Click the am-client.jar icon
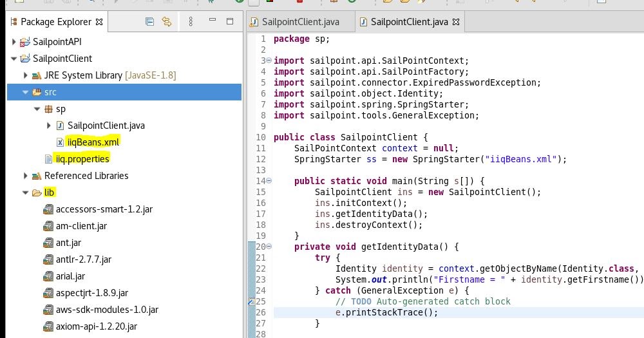 click(x=48, y=226)
